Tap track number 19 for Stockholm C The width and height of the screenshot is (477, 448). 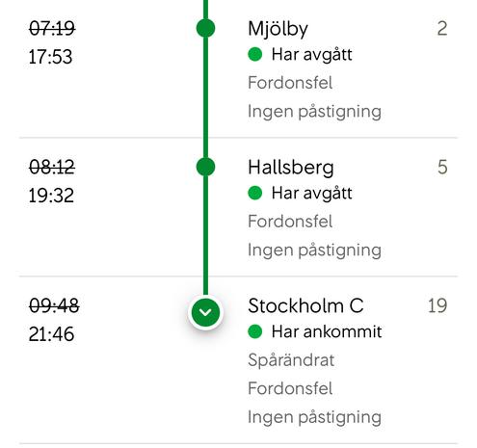[437, 305]
